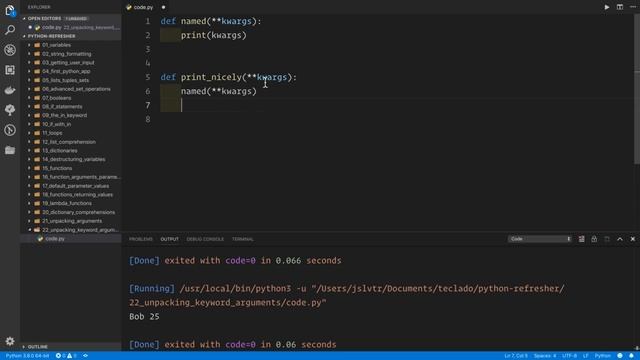Select the 06_advanced_set_operations folder
640x360 pixels.
[76, 89]
